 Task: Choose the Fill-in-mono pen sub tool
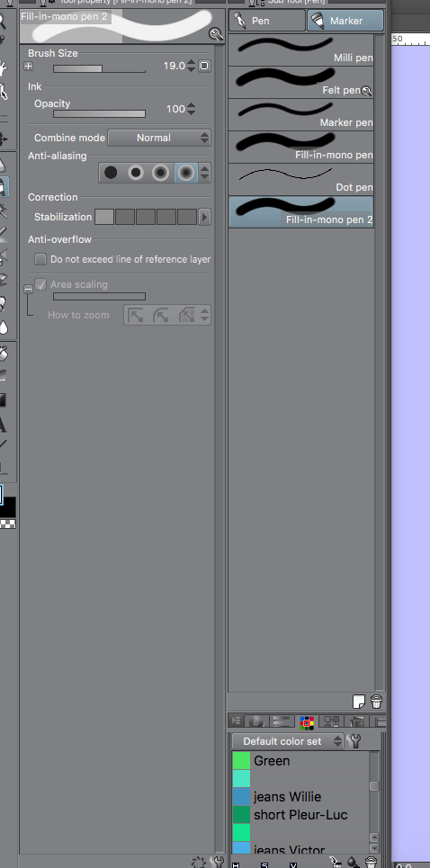tap(301, 148)
